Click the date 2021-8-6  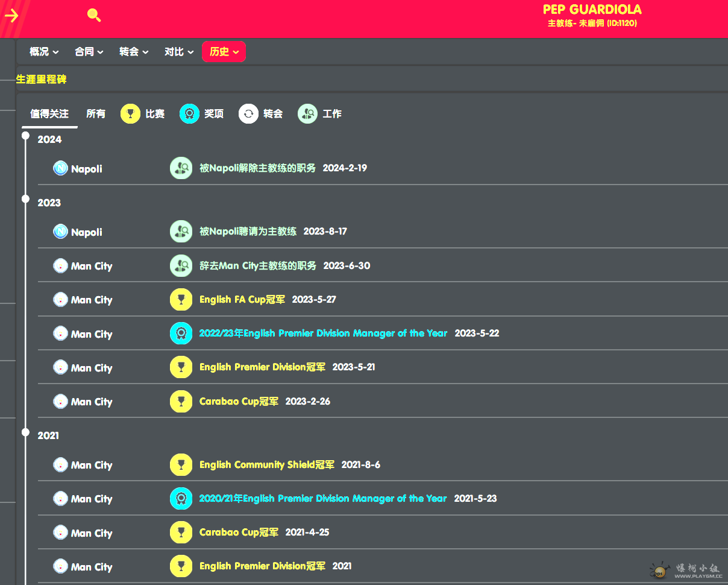tap(361, 465)
